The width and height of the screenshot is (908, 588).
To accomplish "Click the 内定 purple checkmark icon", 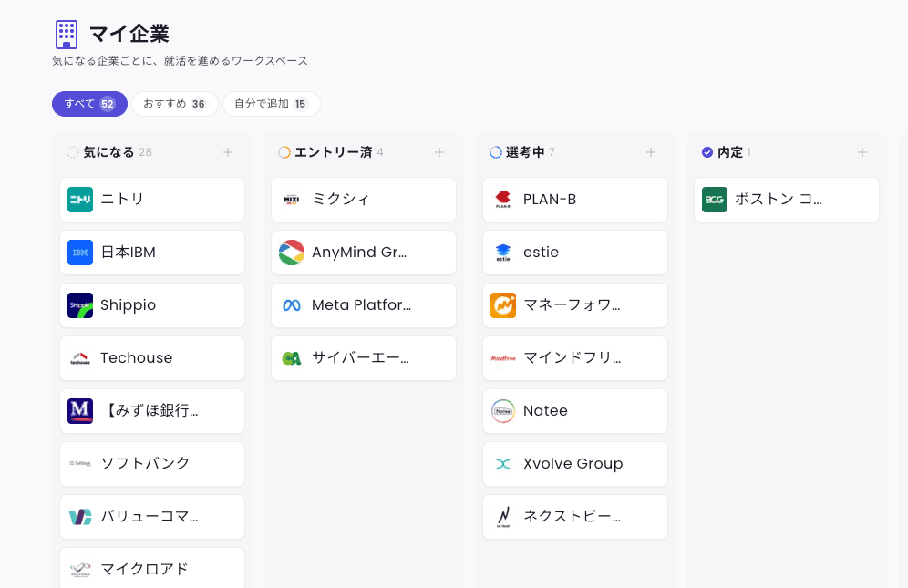I will click(x=707, y=152).
